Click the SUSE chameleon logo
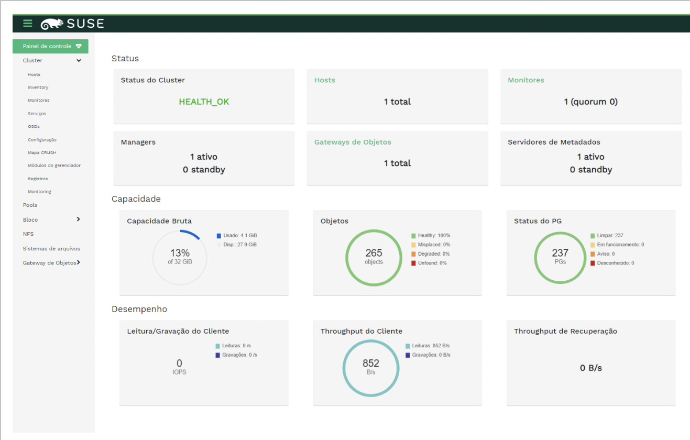 50,23
